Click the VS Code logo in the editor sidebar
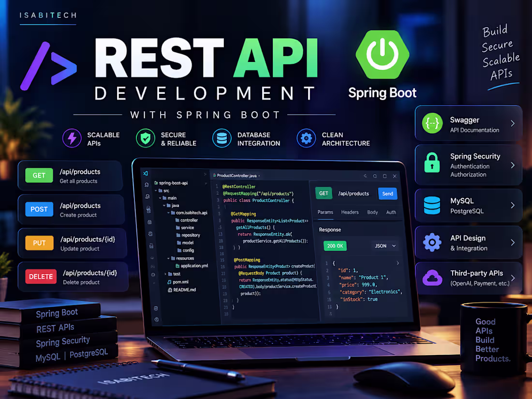 click(146, 173)
